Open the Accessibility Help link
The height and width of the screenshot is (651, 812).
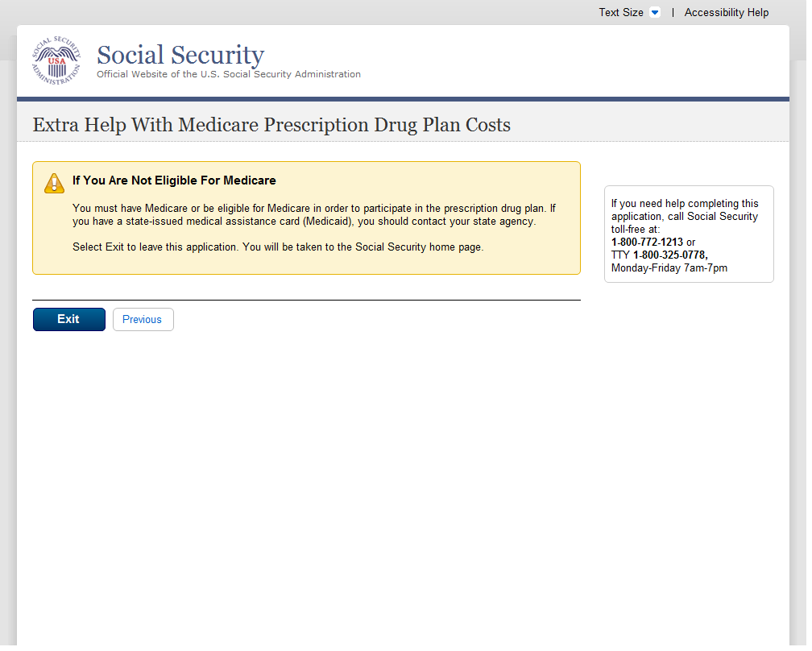tap(726, 13)
